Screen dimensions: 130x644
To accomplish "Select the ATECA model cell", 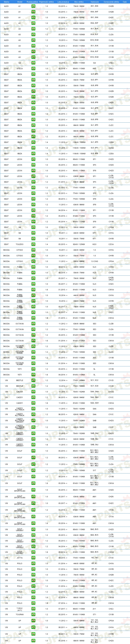I will (20, 69).
